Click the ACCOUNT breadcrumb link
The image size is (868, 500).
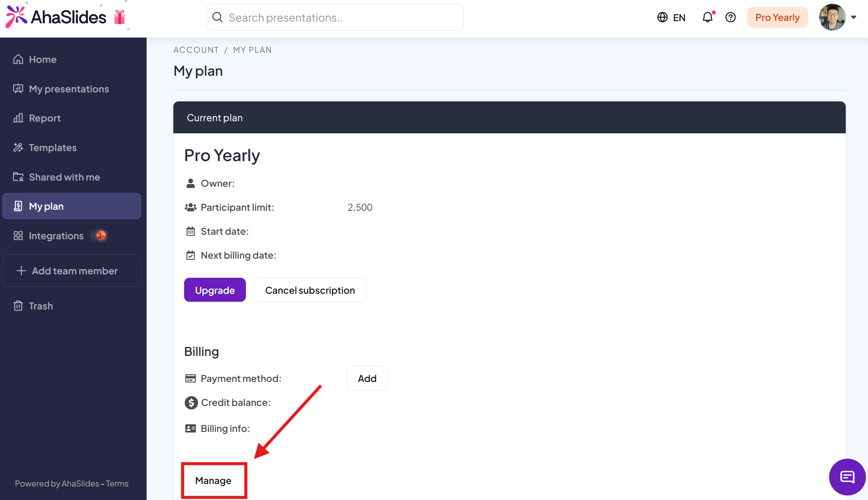pyautogui.click(x=196, y=50)
